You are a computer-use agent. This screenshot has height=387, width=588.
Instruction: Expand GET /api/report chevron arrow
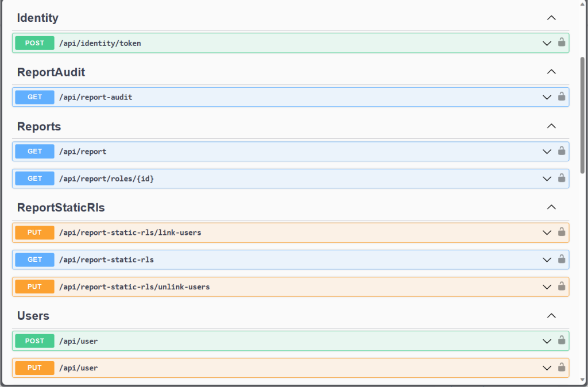pyautogui.click(x=547, y=152)
